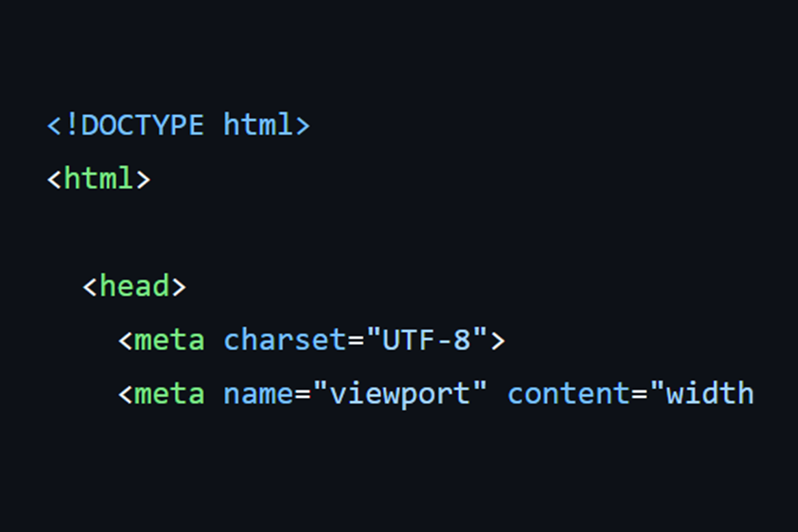Click the opening bracket of the head tag
This screenshot has height=532, width=798.
pos(90,287)
